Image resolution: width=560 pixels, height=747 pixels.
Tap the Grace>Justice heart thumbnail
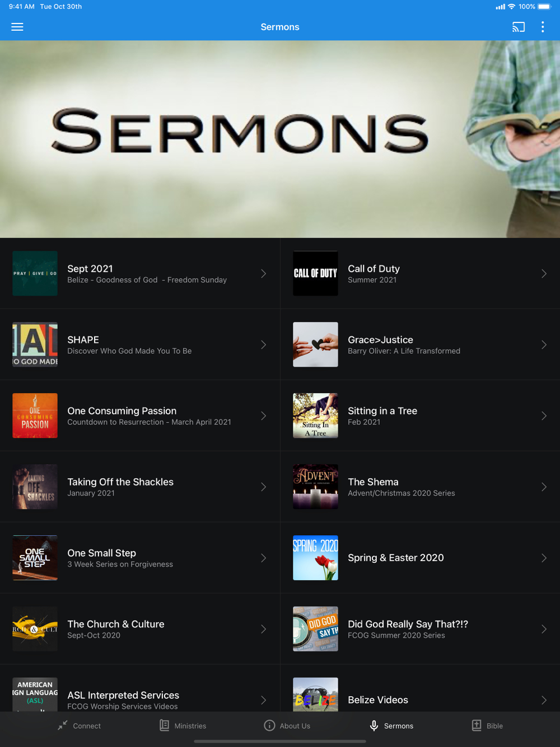tap(315, 344)
